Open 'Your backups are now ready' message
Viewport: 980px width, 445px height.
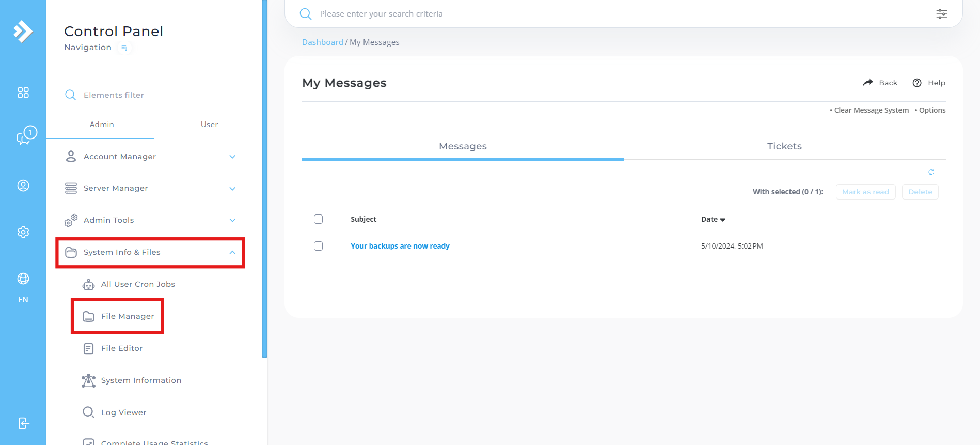[x=400, y=246]
